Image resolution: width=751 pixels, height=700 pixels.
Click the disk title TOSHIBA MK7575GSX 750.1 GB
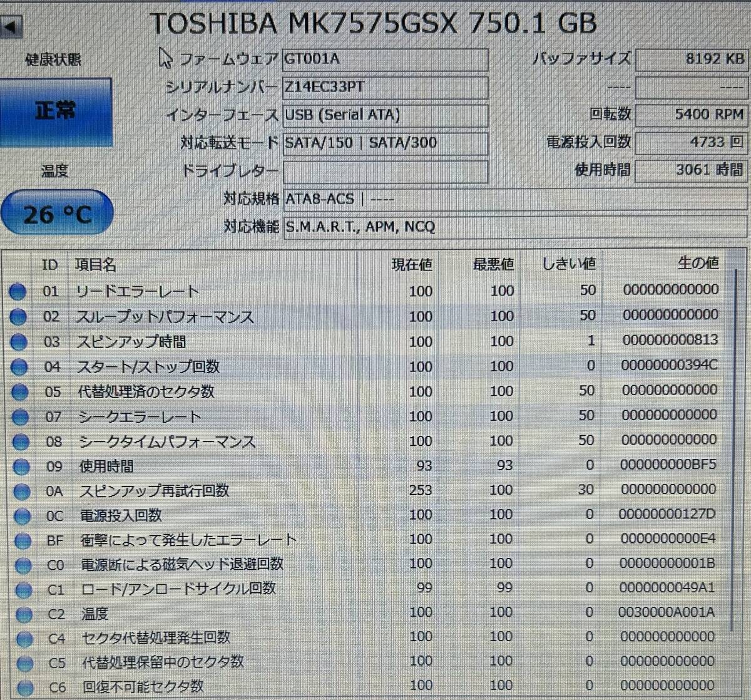373,24
